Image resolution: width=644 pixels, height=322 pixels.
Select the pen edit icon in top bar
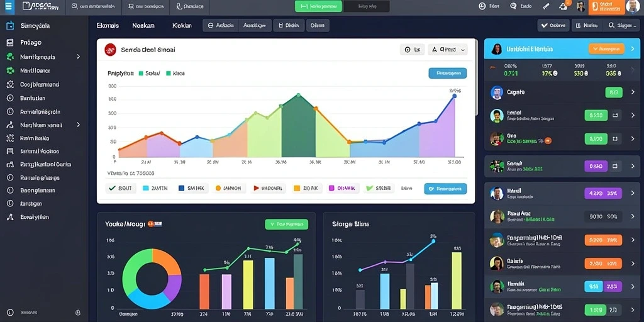[546, 6]
